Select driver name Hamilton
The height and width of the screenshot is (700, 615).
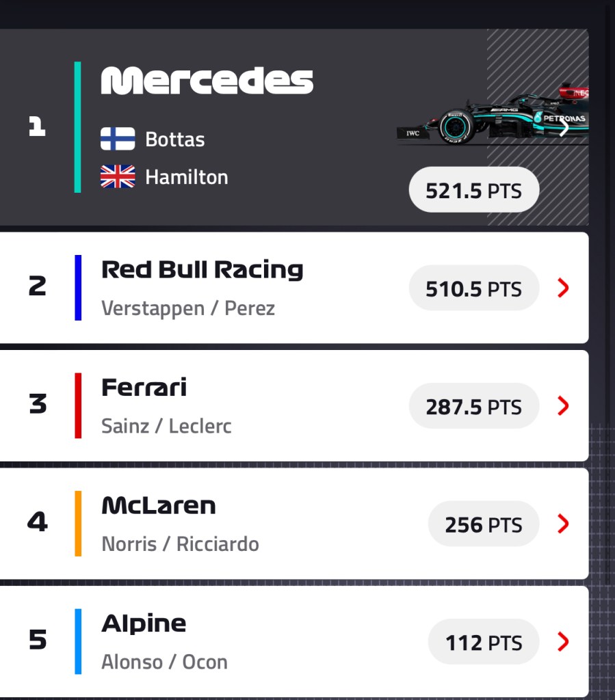coord(187,177)
